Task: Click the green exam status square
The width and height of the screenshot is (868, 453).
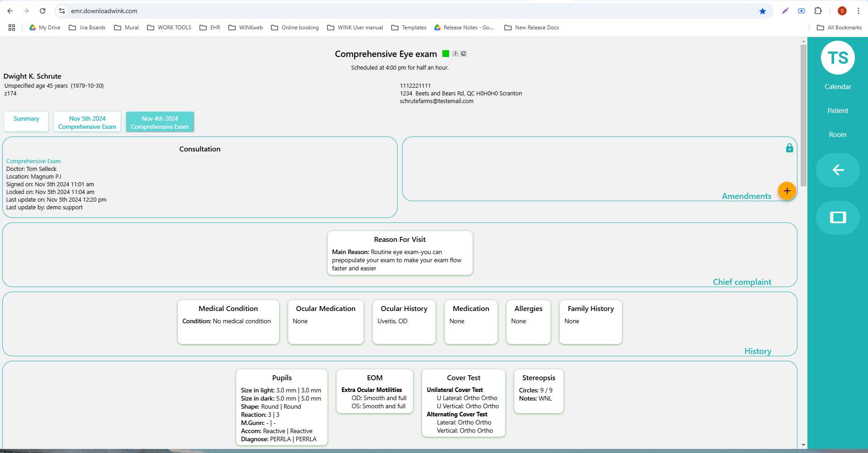Action: 446,54
